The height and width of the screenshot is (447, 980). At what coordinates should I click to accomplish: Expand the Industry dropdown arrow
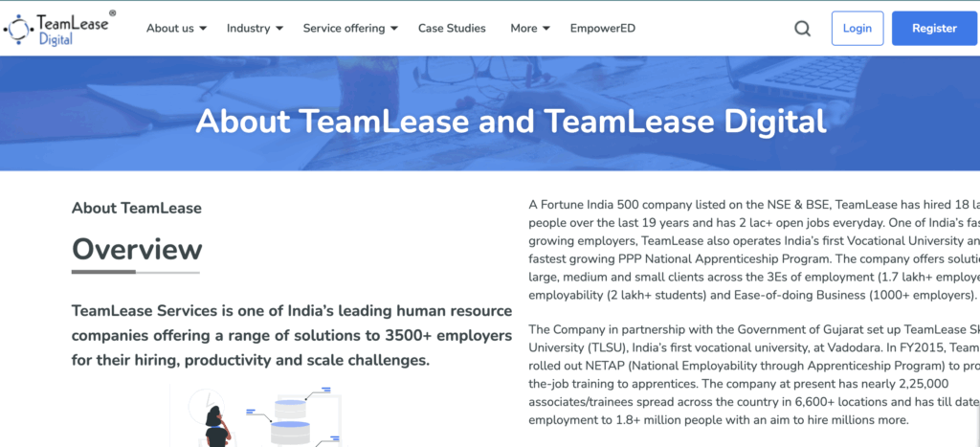[x=279, y=29]
